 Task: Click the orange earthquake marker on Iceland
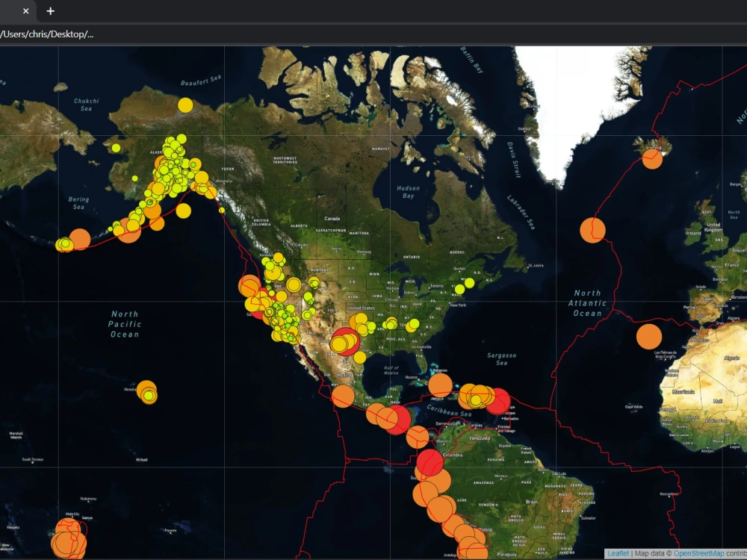(652, 158)
